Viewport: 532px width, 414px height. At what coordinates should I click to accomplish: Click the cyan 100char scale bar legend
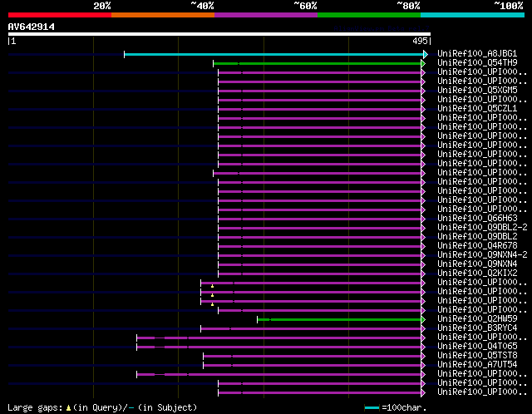coord(372,407)
